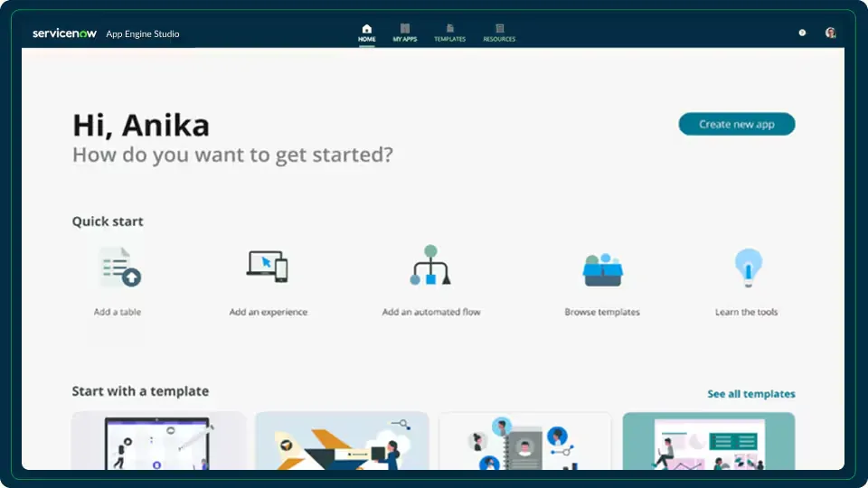The width and height of the screenshot is (868, 488).
Task: Open the teal template card with presentation
Action: coord(708,441)
